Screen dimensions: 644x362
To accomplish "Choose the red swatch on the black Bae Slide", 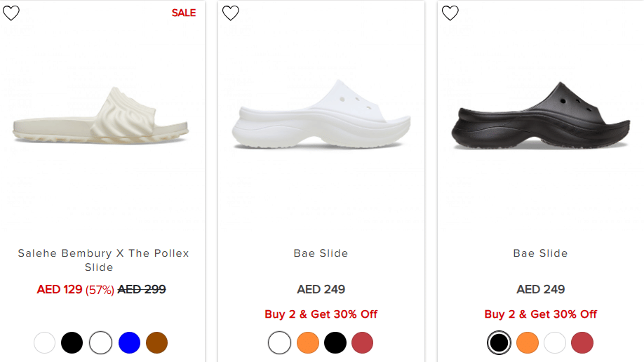I will 582,342.
